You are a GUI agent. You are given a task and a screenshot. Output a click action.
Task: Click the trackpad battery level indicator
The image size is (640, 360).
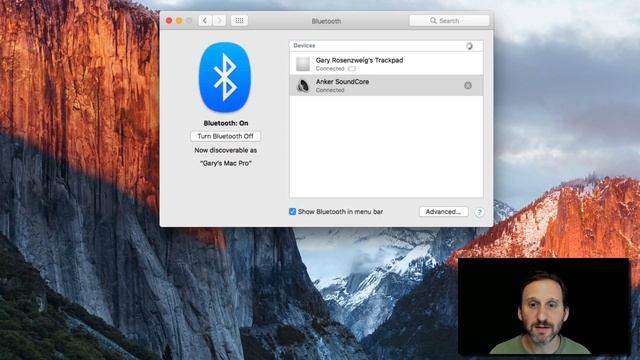pyautogui.click(x=352, y=69)
